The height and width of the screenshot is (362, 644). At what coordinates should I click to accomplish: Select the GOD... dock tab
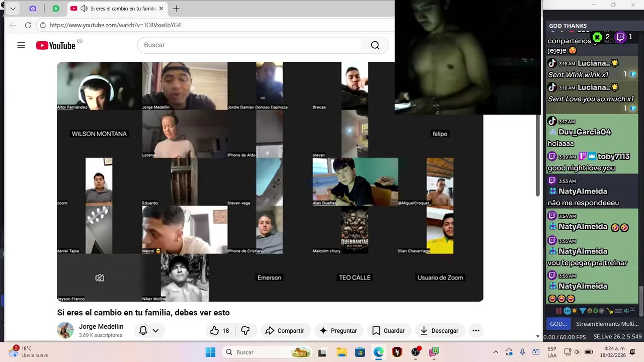[558, 324]
